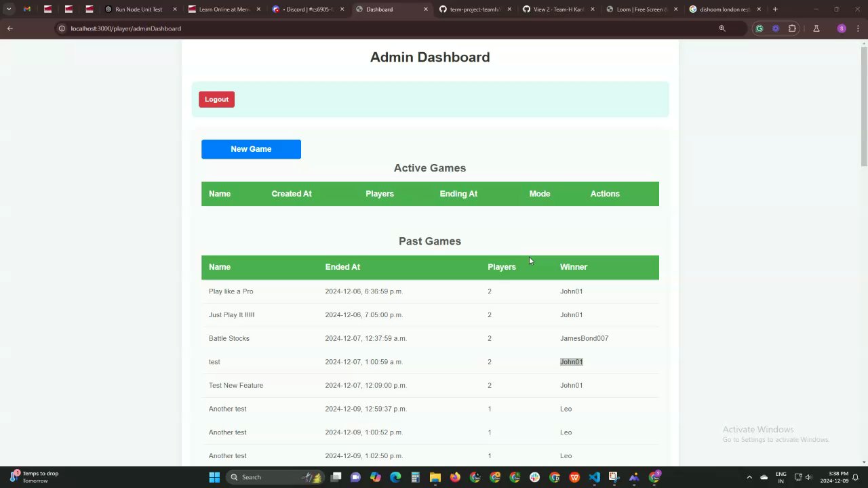Open File Explorer from the taskbar

coord(435,477)
